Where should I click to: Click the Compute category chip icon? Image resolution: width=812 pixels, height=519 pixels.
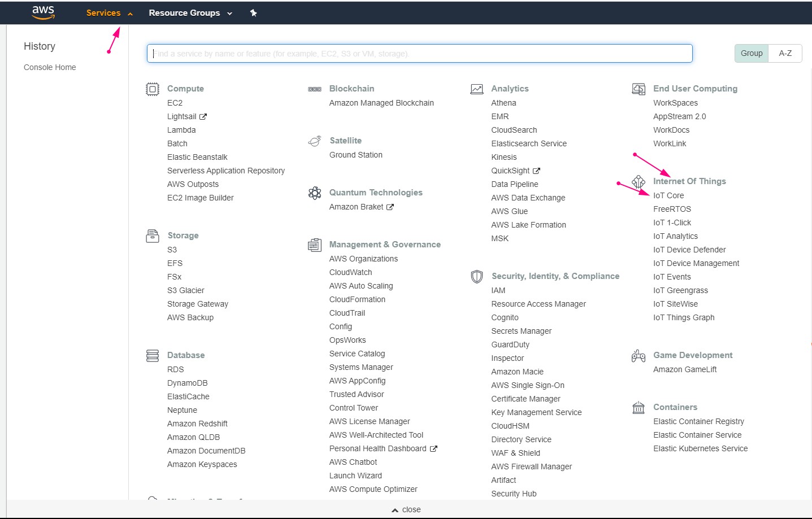click(153, 89)
